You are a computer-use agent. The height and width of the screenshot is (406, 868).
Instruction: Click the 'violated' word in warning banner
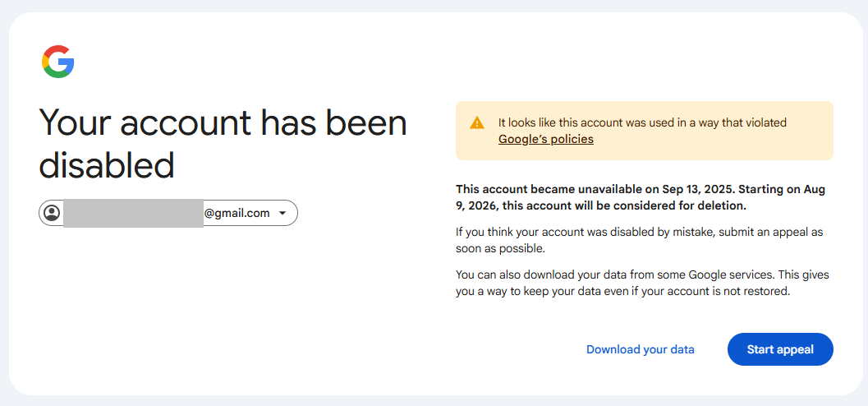pyautogui.click(x=765, y=122)
